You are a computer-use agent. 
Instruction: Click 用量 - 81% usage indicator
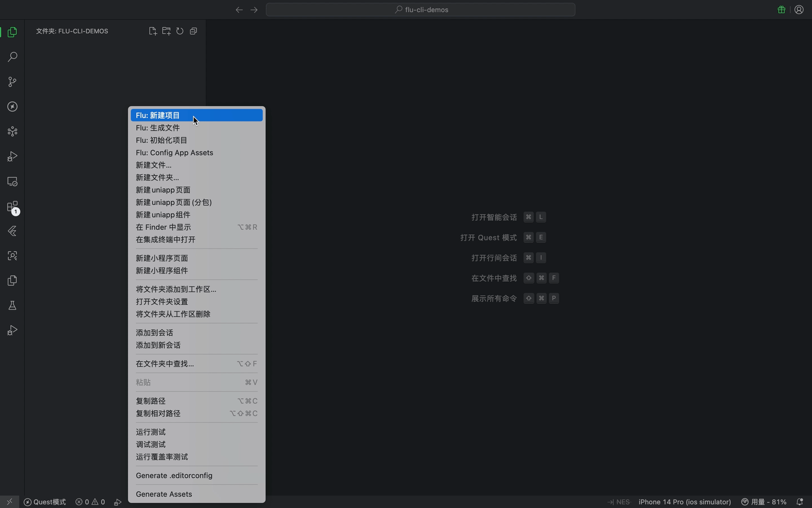[764, 502]
